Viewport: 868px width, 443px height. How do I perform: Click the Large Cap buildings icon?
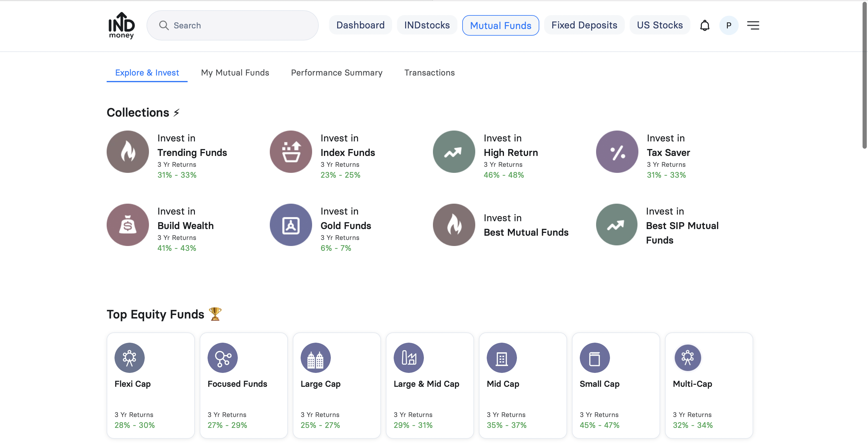click(315, 358)
